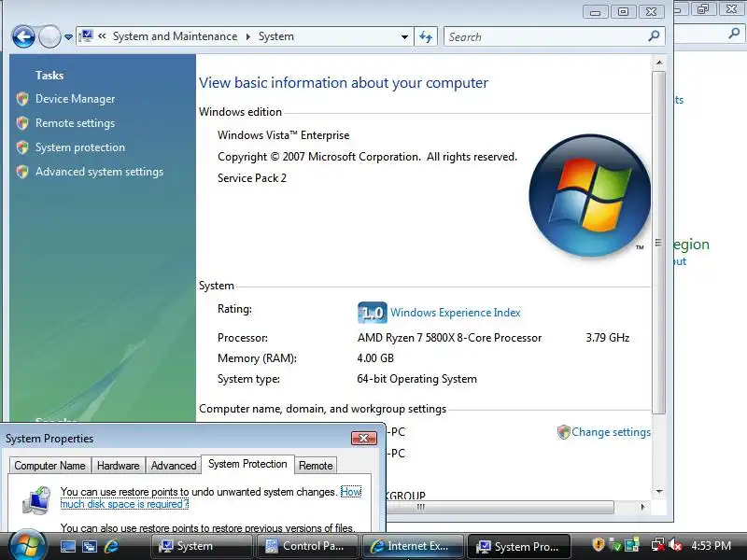This screenshot has width=747, height=560.
Task: Switch to System taskbar button
Action: 201,546
